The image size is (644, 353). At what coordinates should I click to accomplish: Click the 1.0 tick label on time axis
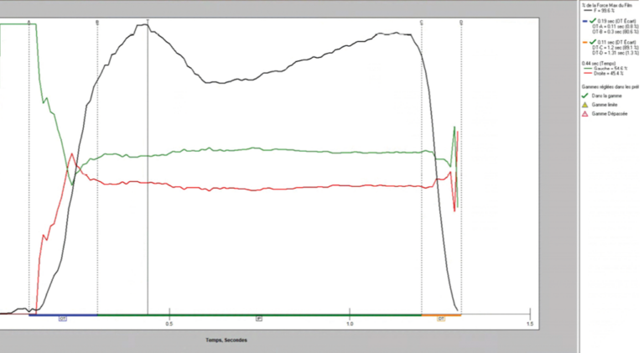pos(350,324)
